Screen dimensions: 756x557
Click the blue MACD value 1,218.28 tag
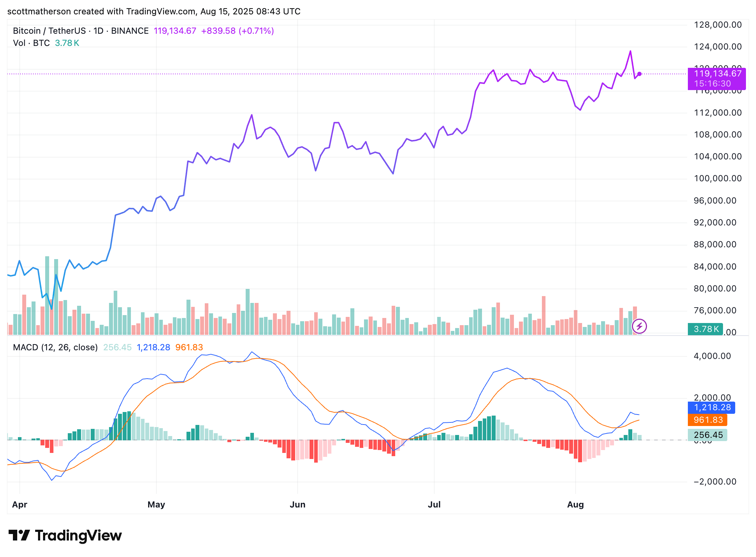[712, 407]
